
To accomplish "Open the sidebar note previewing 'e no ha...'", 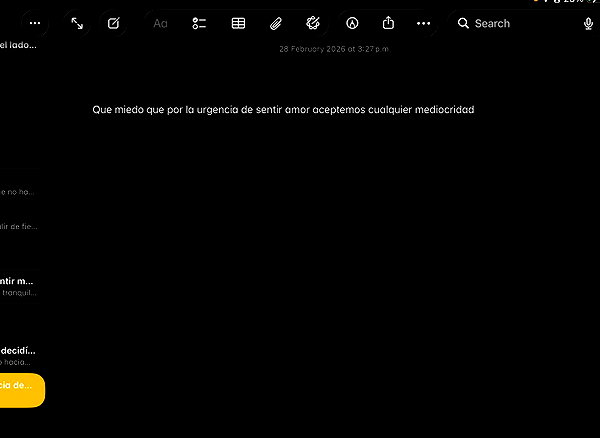I will [18, 192].
